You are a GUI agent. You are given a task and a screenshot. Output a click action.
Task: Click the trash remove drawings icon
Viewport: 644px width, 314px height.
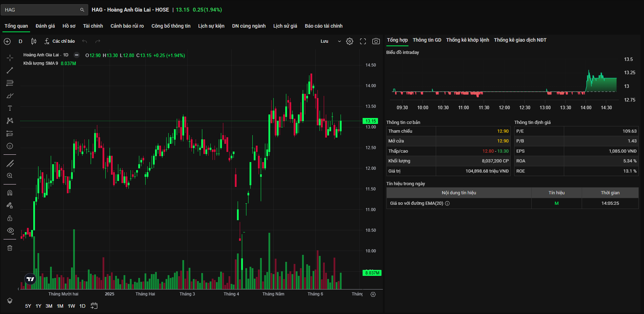(10, 248)
